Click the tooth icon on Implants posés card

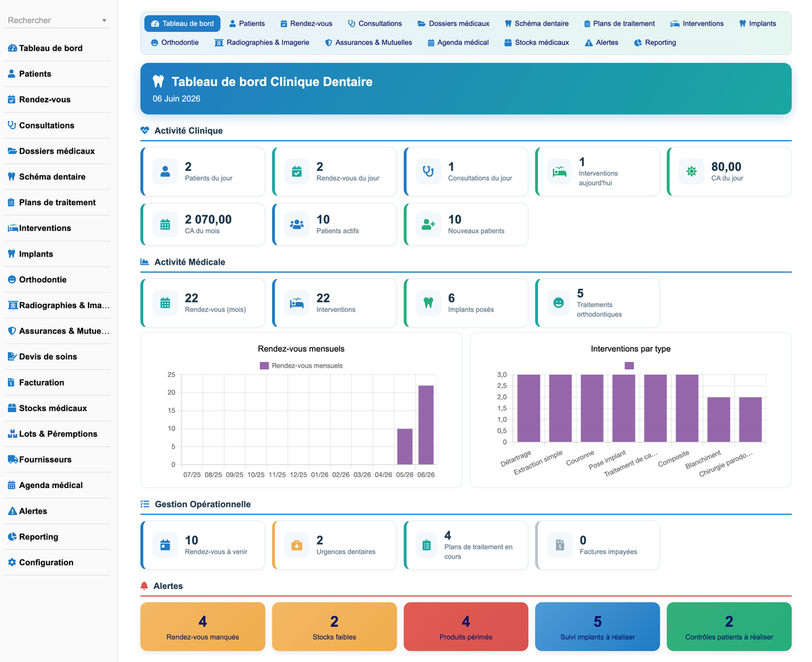[x=428, y=303]
